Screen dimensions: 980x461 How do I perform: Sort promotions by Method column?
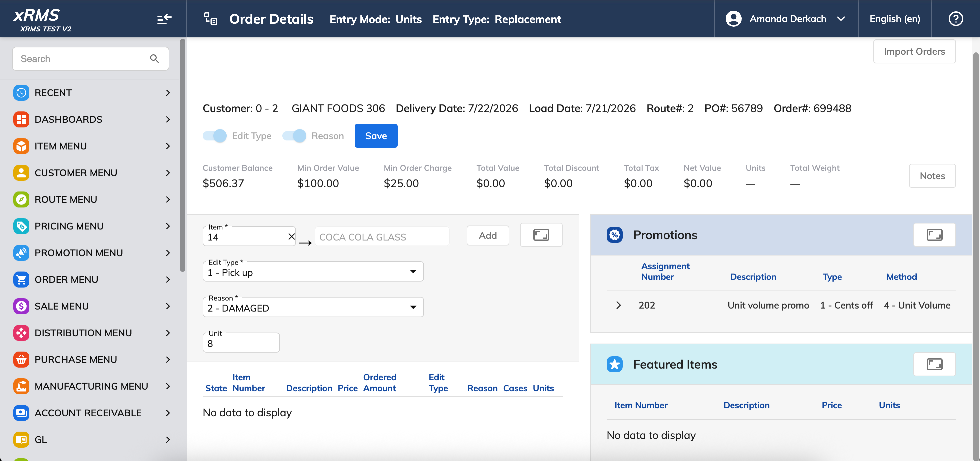pyautogui.click(x=902, y=277)
